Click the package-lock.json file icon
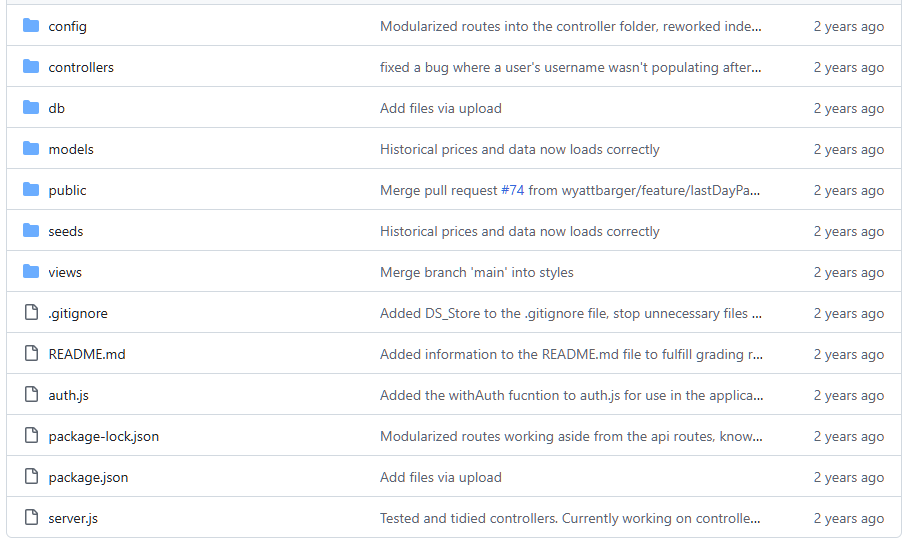The height and width of the screenshot is (541, 909). [x=31, y=435]
